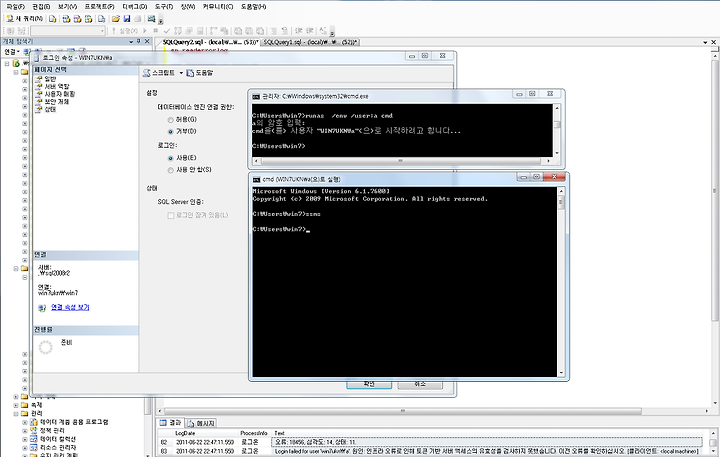The image size is (720, 457).
Task: Open the 파일(F) menu
Action: [16, 7]
